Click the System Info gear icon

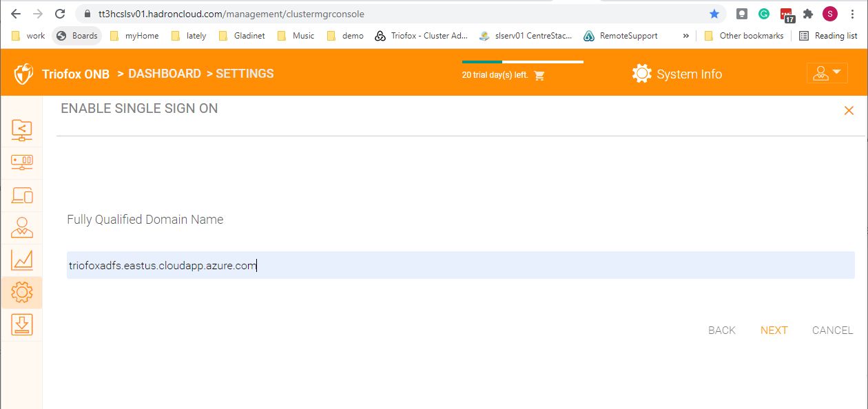[x=641, y=74]
